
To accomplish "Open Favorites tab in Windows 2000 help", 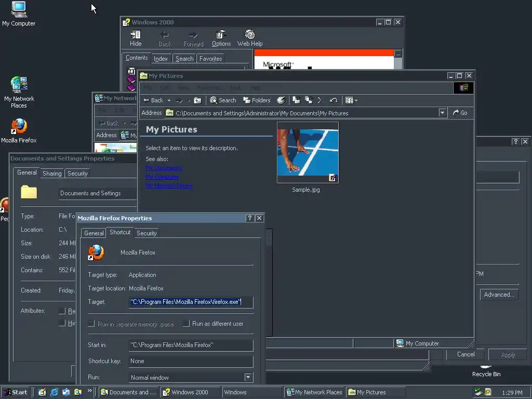I will [x=211, y=59].
